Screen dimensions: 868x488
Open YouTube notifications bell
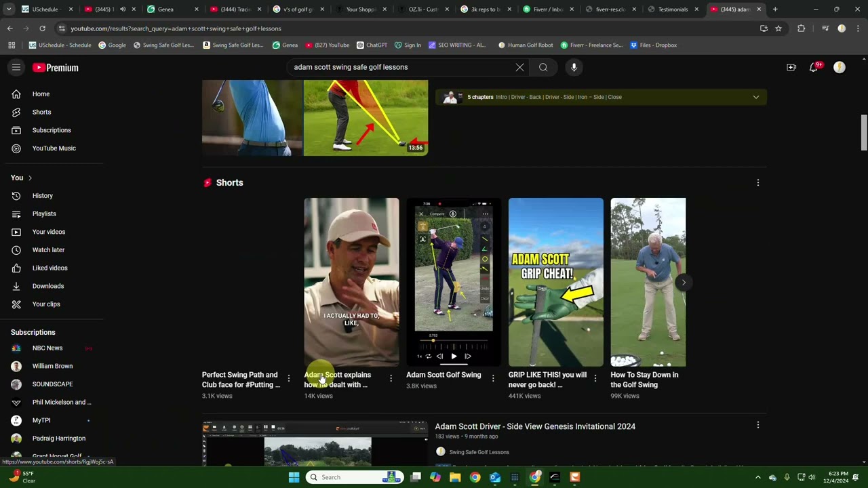click(x=814, y=67)
